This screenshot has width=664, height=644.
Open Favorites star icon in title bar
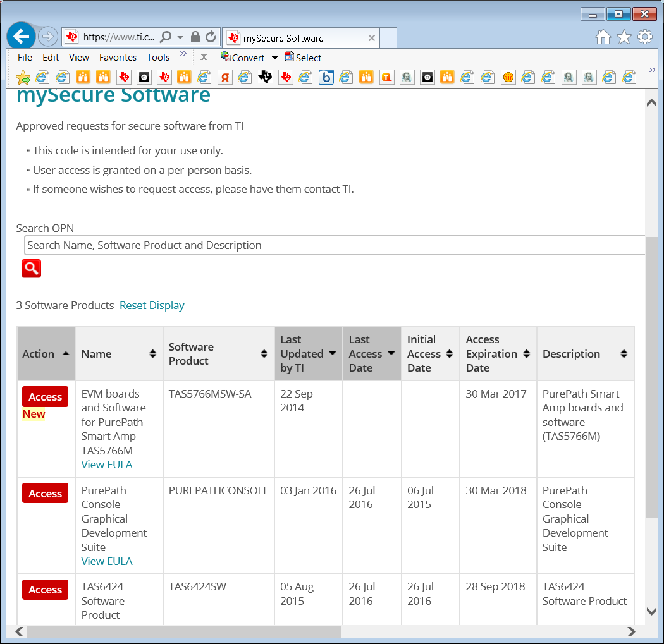tap(624, 37)
